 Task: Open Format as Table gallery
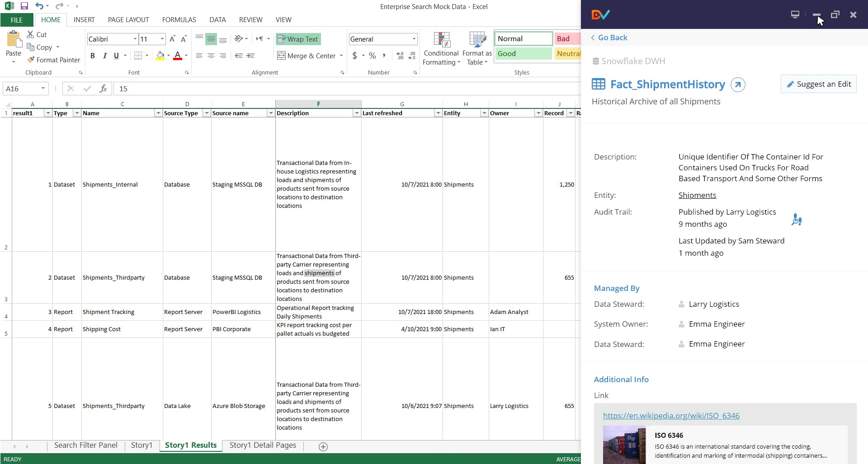(477, 49)
